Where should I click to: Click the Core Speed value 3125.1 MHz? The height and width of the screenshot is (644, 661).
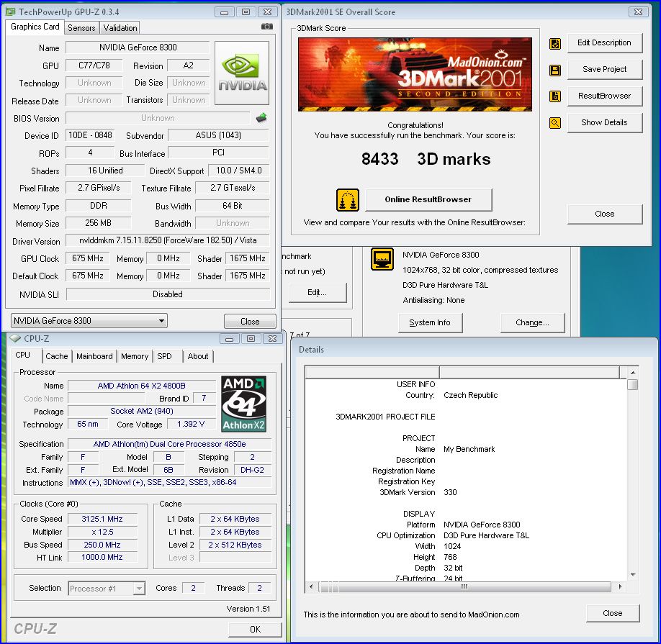click(x=102, y=519)
